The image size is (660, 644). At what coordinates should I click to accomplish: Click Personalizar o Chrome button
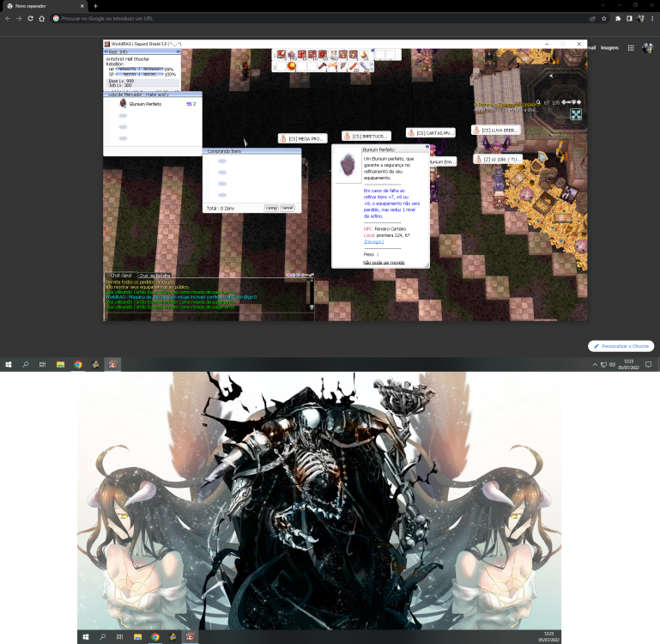click(621, 346)
